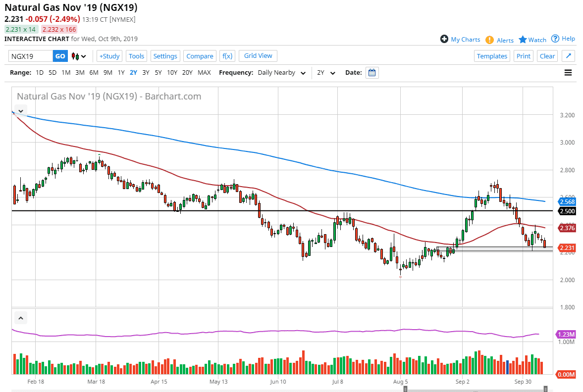Open the Alerts link
Image resolution: width=583 pixels, height=392 pixels.
505,40
